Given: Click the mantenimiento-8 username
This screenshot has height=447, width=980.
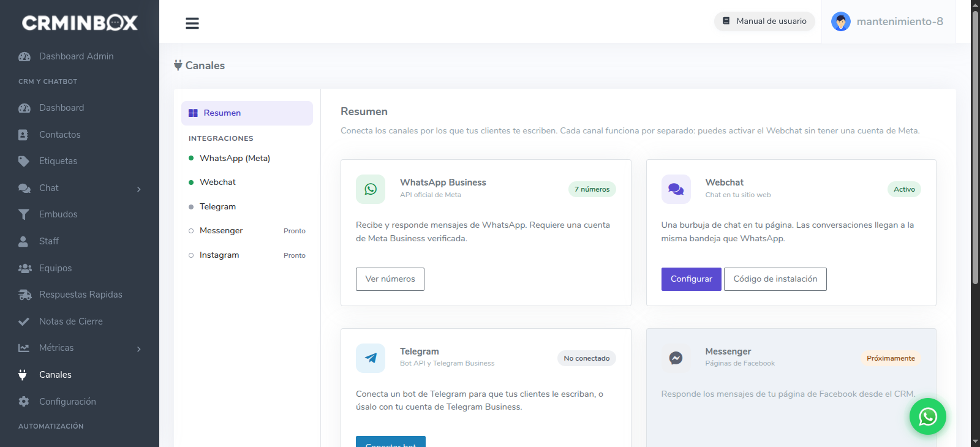Looking at the screenshot, I should [900, 21].
